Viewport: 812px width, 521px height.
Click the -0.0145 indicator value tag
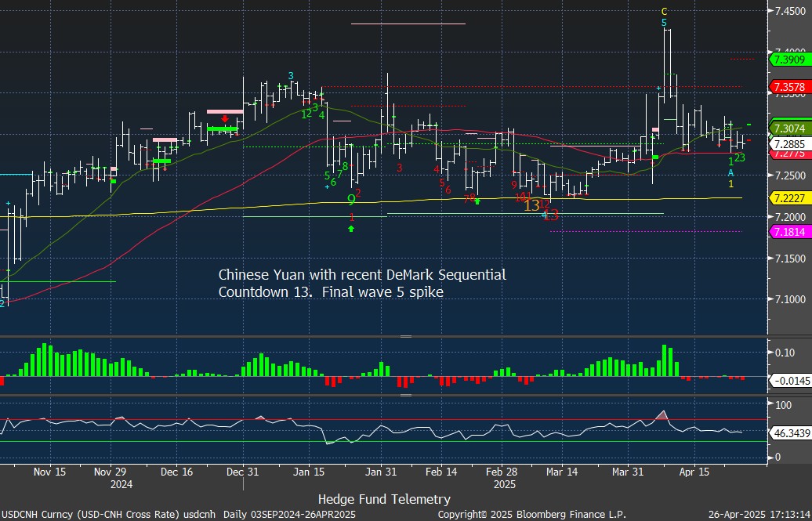792,381
